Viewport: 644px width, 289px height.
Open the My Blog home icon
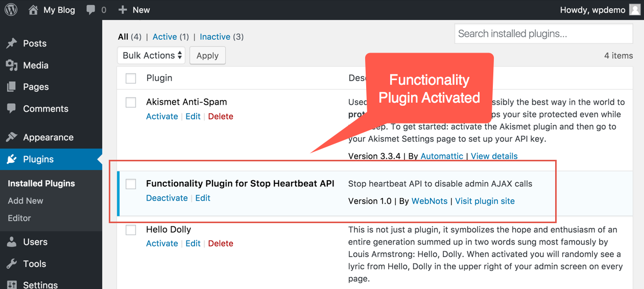tap(33, 10)
